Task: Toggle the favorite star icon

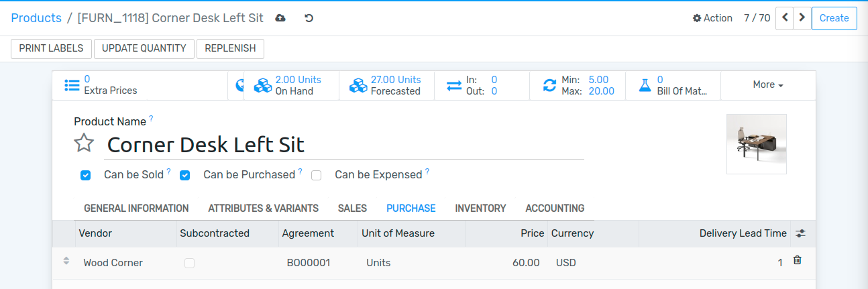Action: (84, 143)
